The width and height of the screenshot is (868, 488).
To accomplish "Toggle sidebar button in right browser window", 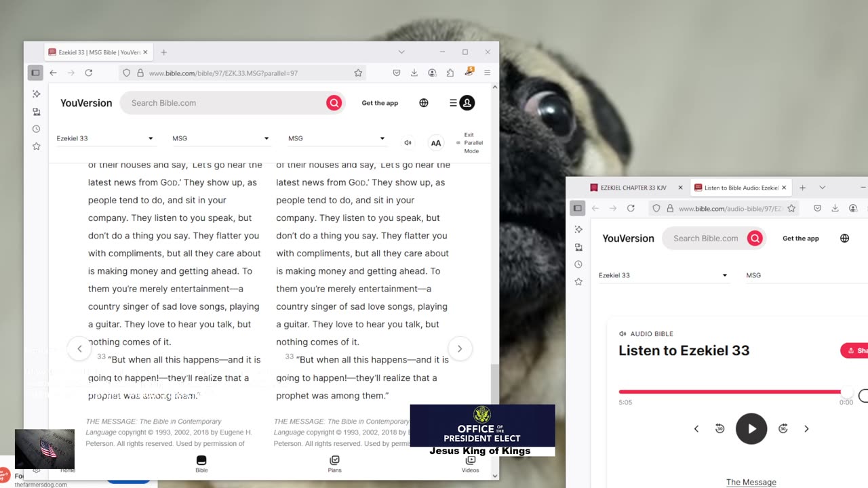I will click(x=578, y=208).
